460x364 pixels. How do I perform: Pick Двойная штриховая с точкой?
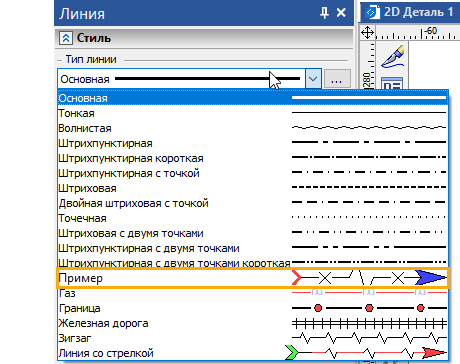point(253,203)
